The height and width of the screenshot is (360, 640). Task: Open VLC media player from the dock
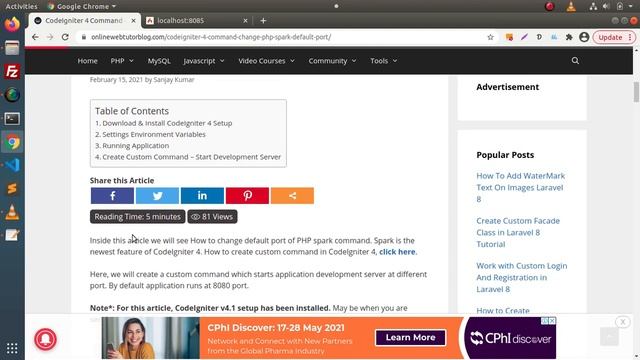point(12,212)
